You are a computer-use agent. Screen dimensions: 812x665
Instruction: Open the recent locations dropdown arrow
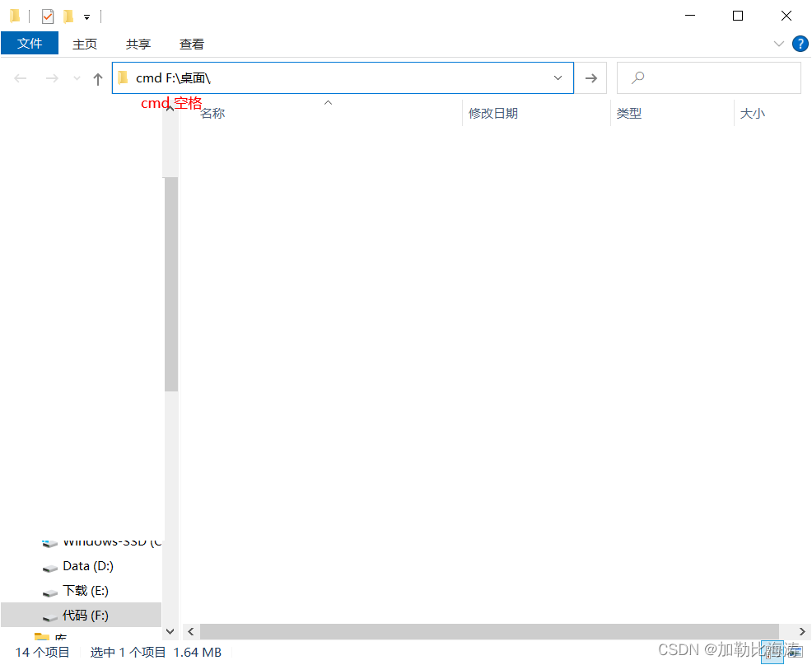(x=77, y=78)
